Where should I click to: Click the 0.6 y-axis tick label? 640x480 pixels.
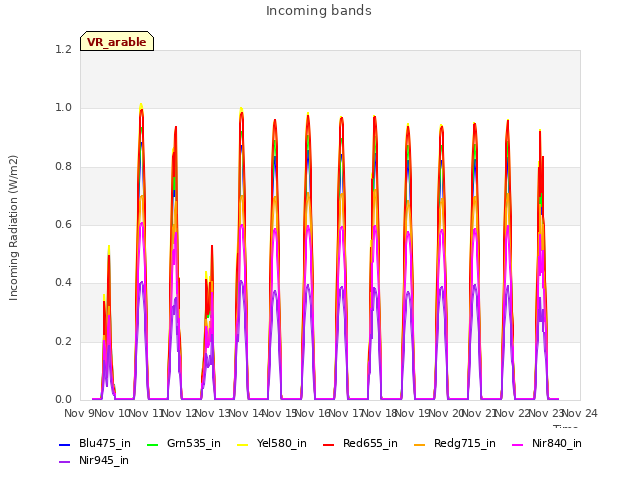click(x=63, y=225)
